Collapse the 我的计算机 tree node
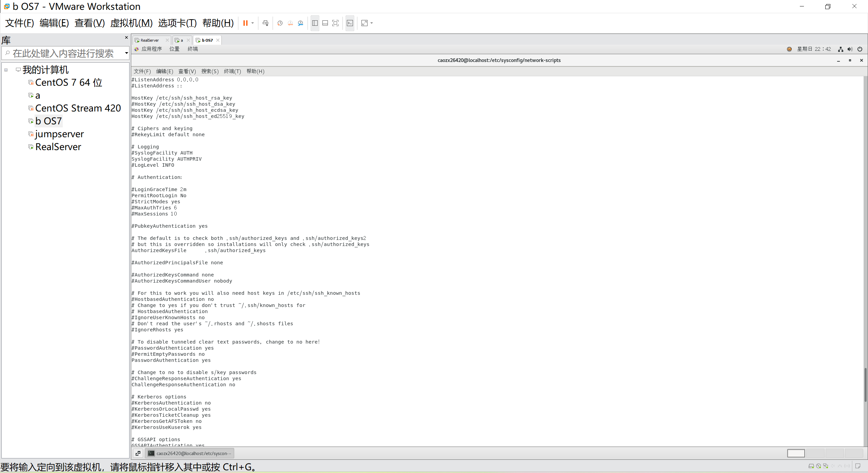This screenshot has width=868, height=473. pyautogui.click(x=6, y=70)
